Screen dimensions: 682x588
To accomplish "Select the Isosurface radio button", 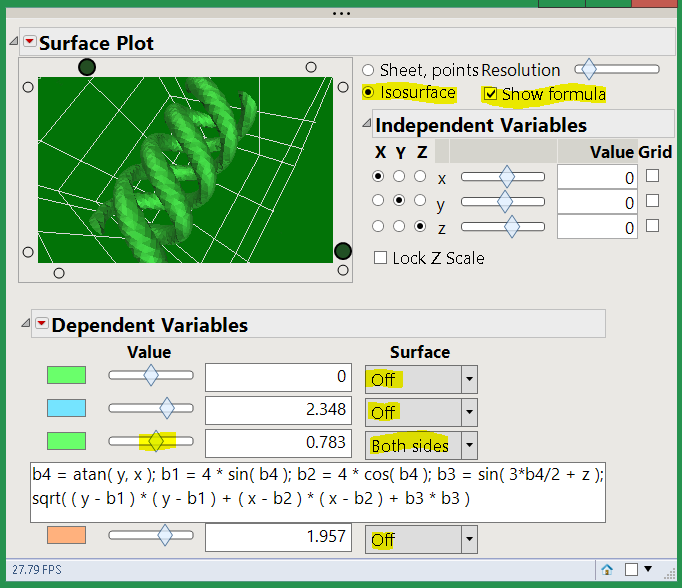I will (x=368, y=92).
